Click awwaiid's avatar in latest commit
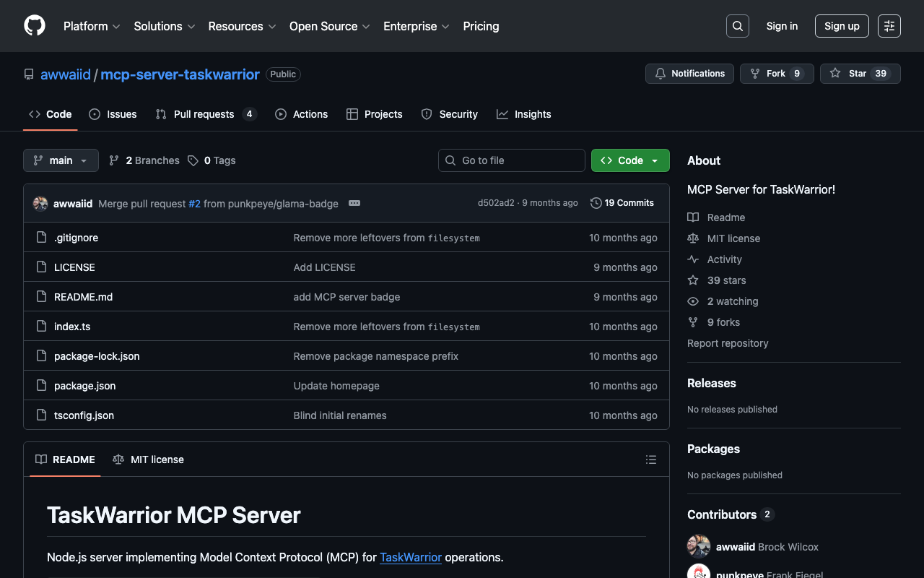This screenshot has width=924, height=578. tap(40, 204)
